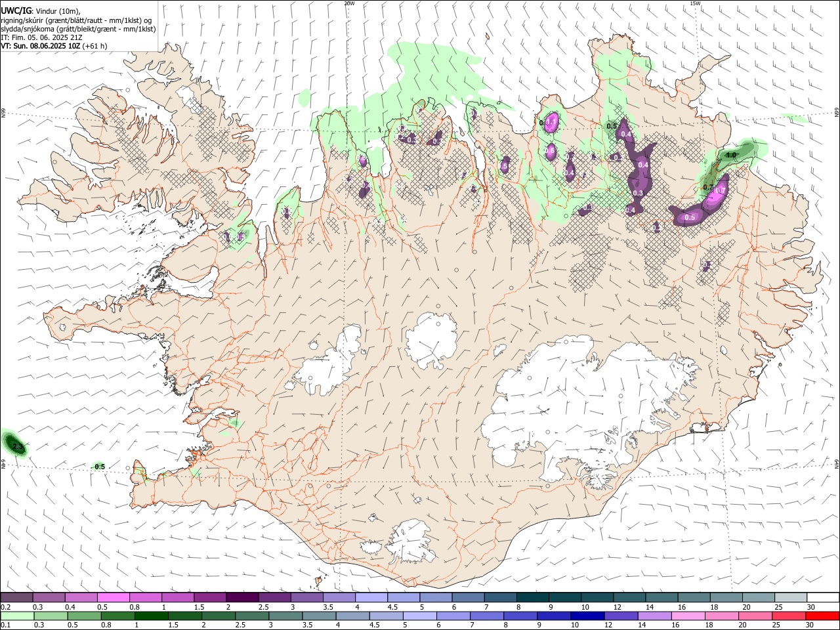Select the bright pink 0.5–0.8 snow legend swatch
840x630 pixels.
click(x=113, y=598)
